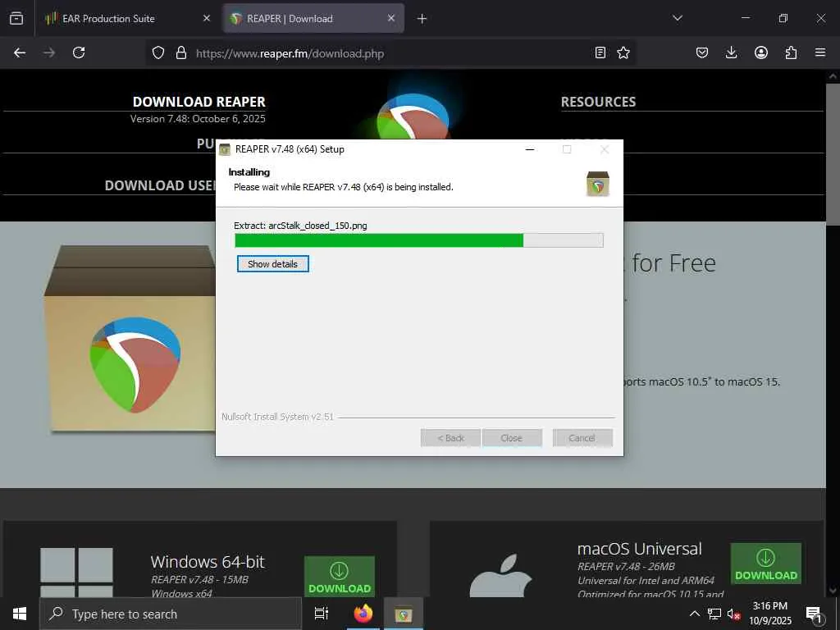
Task: Switch to EAR Production Suite tab
Action: click(x=129, y=18)
